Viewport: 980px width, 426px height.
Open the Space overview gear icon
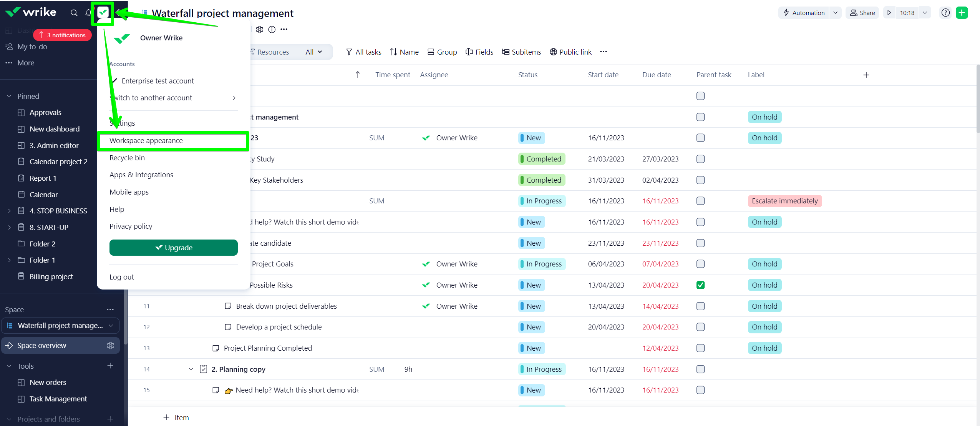111,345
